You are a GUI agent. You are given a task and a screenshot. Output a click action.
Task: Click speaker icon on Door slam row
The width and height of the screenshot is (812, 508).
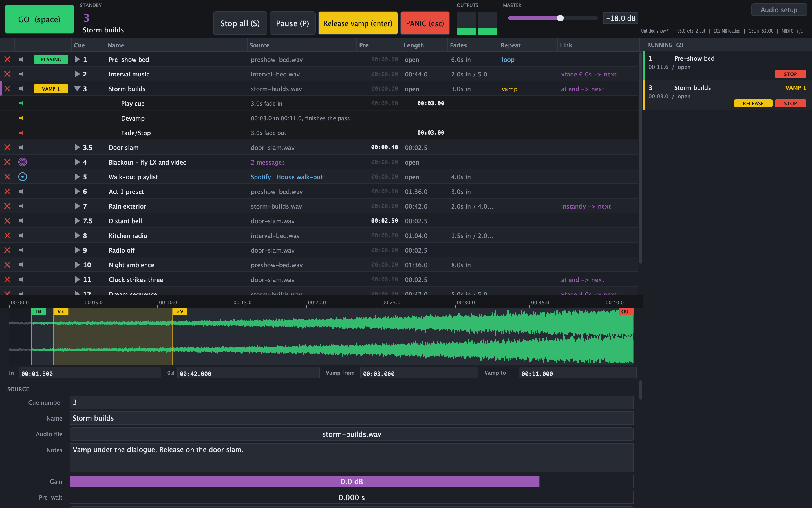pyautogui.click(x=21, y=148)
